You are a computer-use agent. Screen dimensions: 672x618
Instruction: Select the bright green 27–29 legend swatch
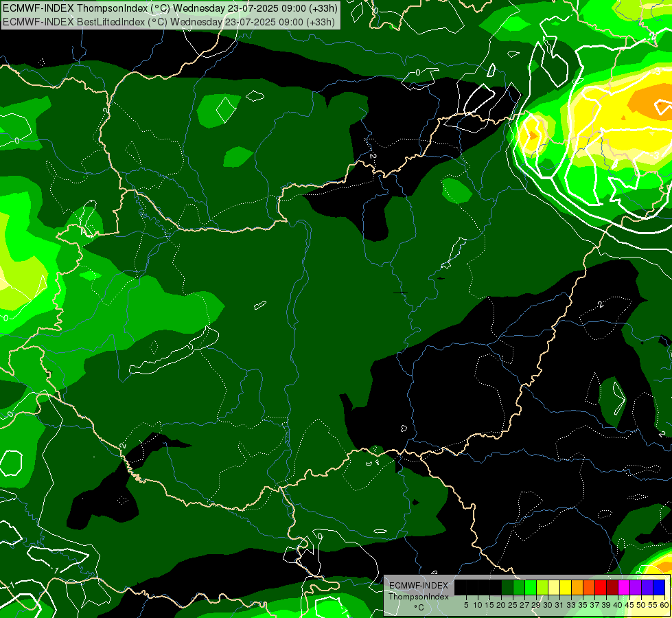[x=531, y=587]
